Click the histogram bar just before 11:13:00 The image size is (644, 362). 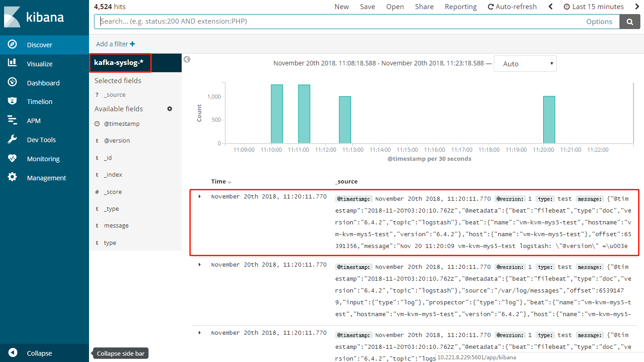click(345, 120)
